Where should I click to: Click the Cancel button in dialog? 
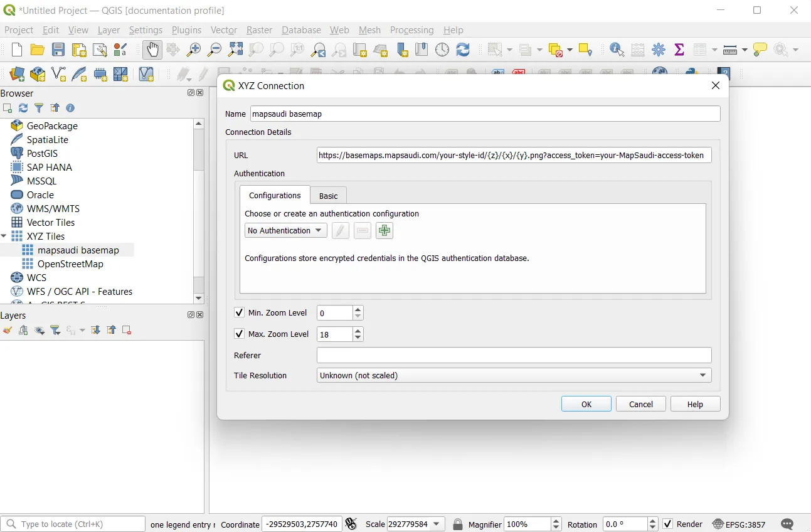(640, 404)
